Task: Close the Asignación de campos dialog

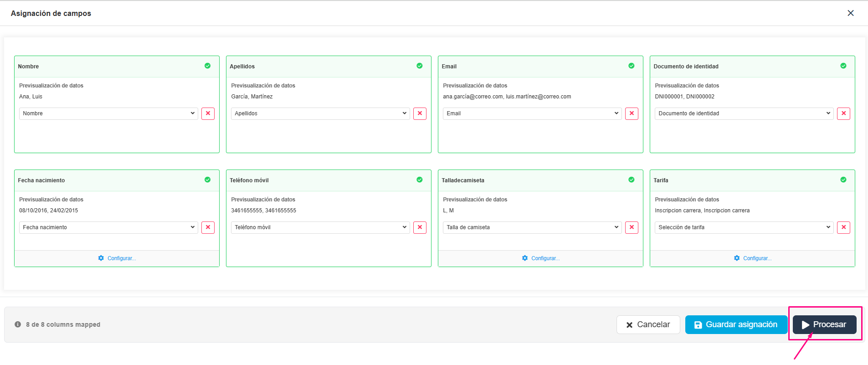Action: (x=850, y=13)
